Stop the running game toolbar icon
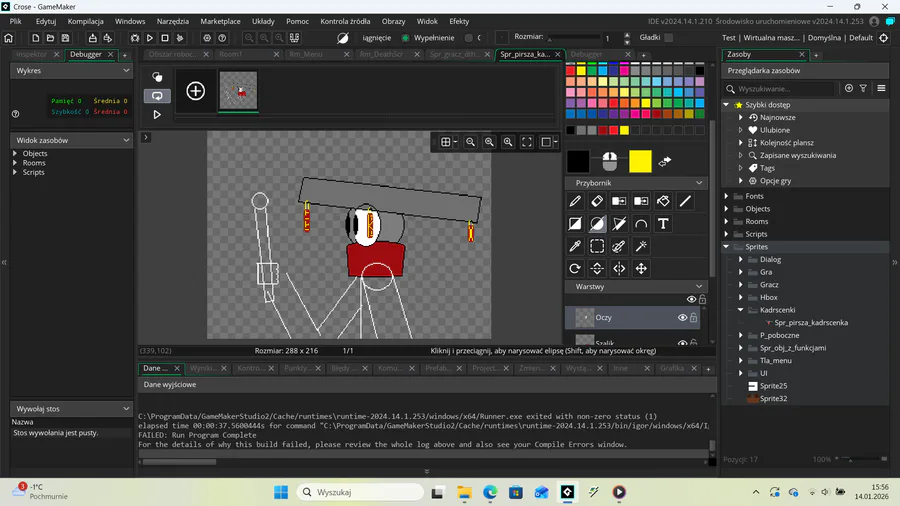Image resolution: width=900 pixels, height=506 pixels. pyautogui.click(x=165, y=38)
